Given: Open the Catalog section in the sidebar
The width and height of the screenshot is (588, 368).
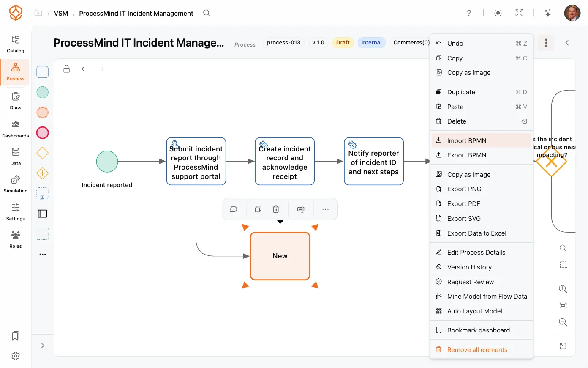Looking at the screenshot, I should click(16, 44).
